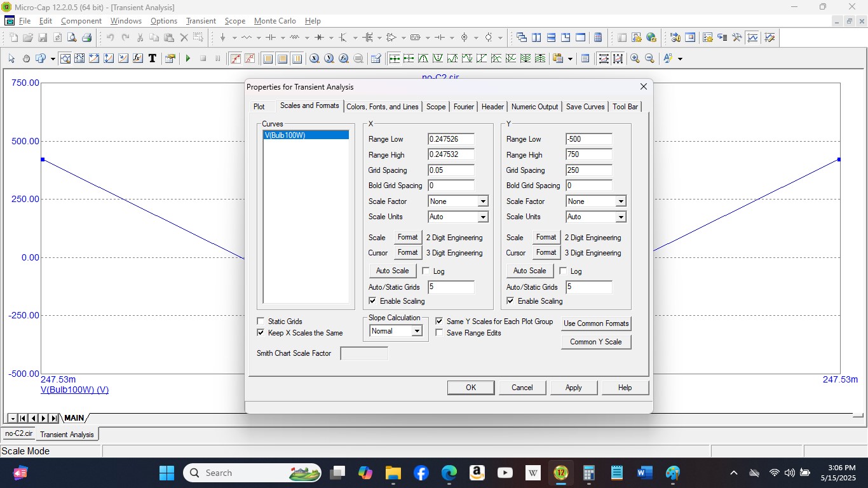
Task: Select the arrow pointer select tool
Action: pos(11,58)
